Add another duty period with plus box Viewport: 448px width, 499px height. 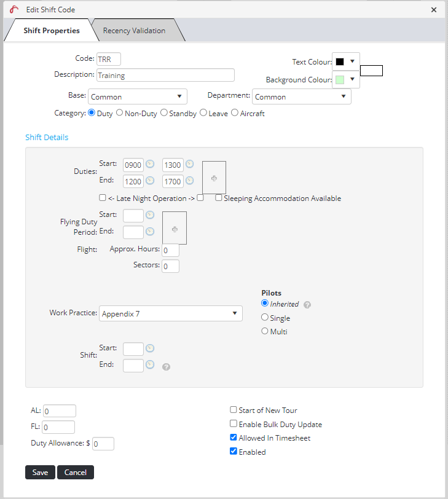click(214, 178)
